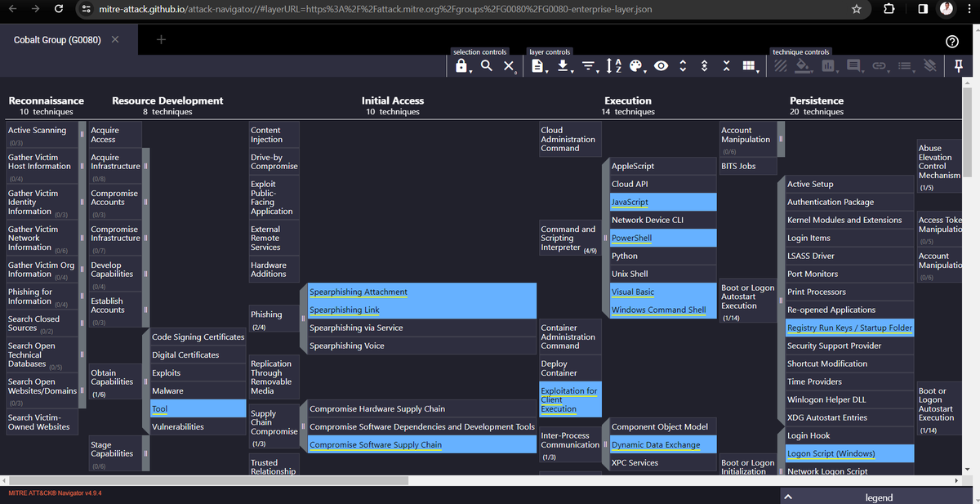The height and width of the screenshot is (504, 980).
Task: Focus the browser address bar URL
Action: (376, 9)
